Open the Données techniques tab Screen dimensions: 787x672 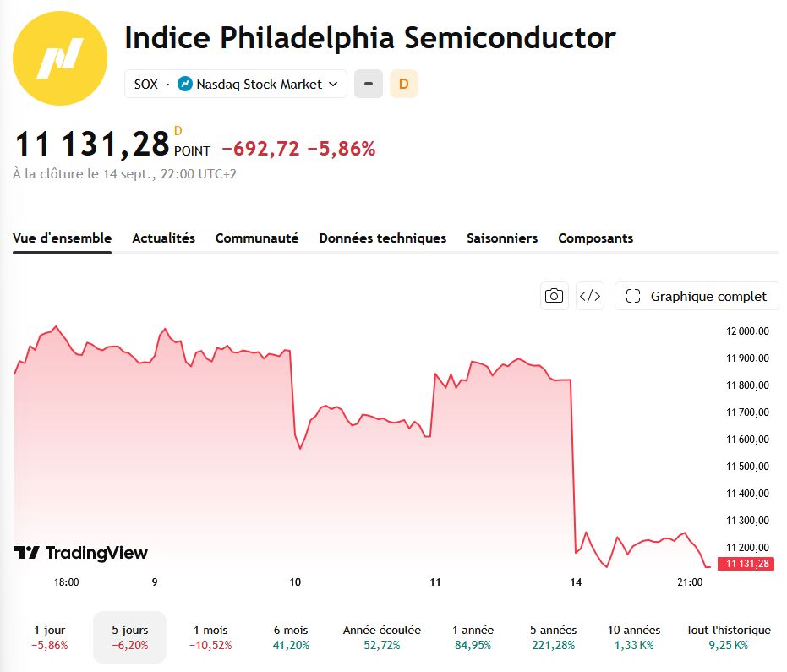pos(382,238)
